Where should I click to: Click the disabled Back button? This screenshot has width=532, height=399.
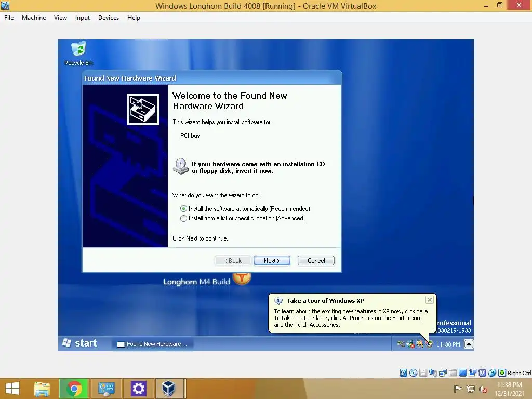[x=233, y=261]
